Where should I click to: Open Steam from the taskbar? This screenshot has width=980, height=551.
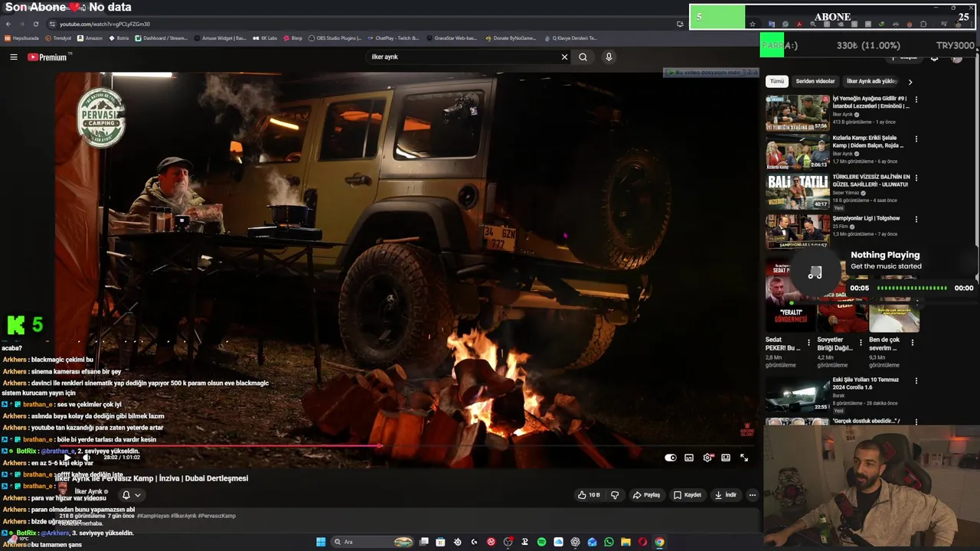(457, 542)
